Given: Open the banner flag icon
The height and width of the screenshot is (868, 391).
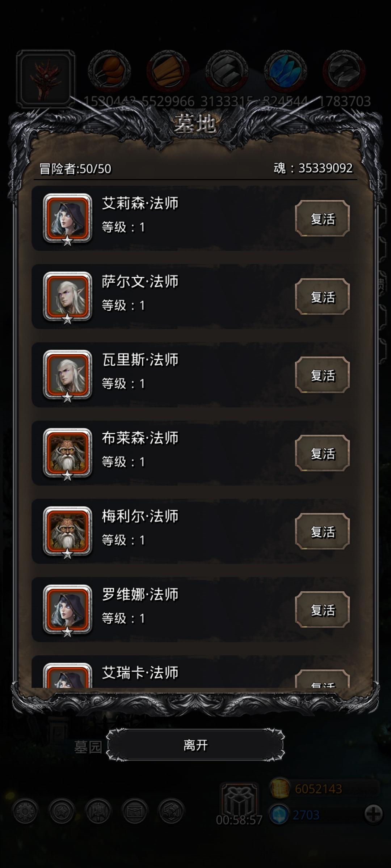Looking at the screenshot, I should 98,811.
